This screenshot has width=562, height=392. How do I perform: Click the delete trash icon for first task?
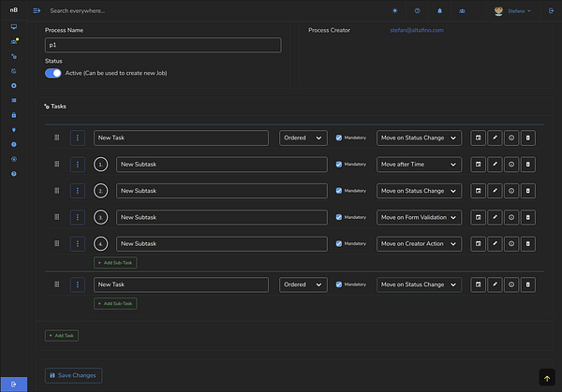(527, 138)
